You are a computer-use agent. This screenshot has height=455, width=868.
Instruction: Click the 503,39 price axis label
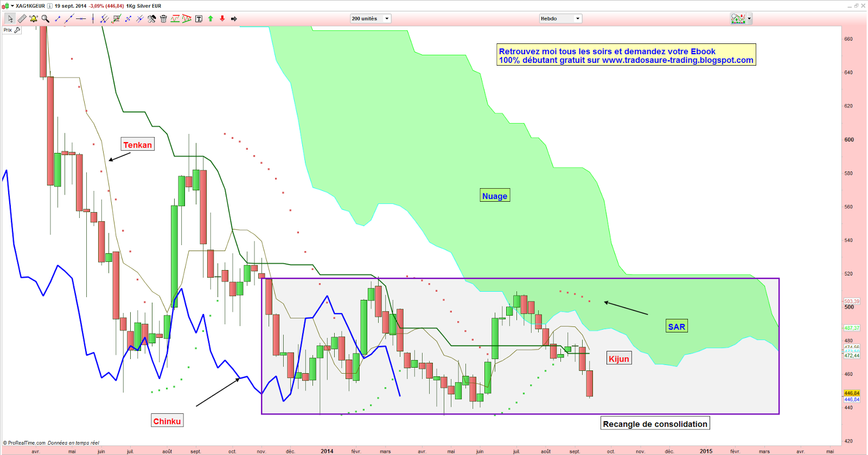[x=852, y=301]
